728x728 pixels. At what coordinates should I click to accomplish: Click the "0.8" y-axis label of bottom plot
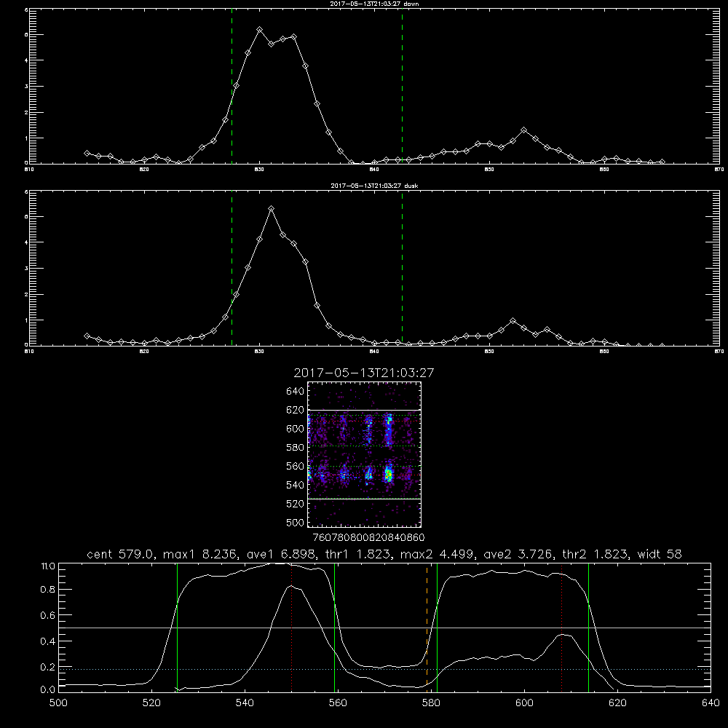click(x=48, y=590)
